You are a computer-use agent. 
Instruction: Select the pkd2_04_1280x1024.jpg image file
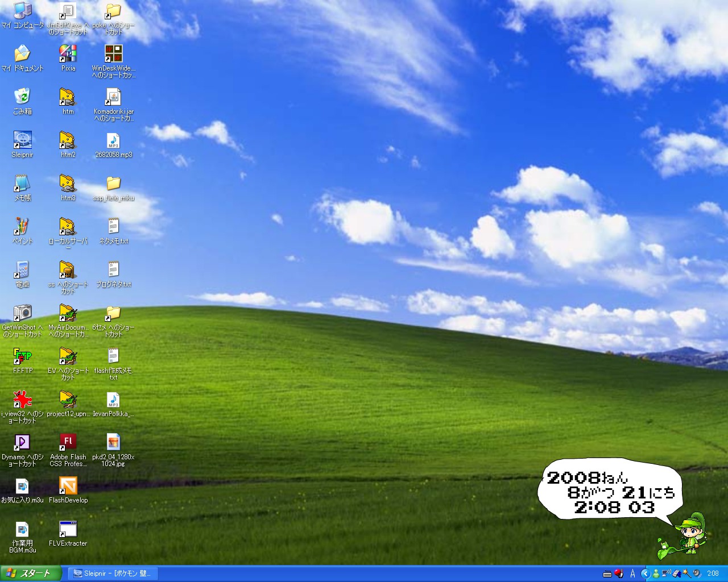(113, 443)
